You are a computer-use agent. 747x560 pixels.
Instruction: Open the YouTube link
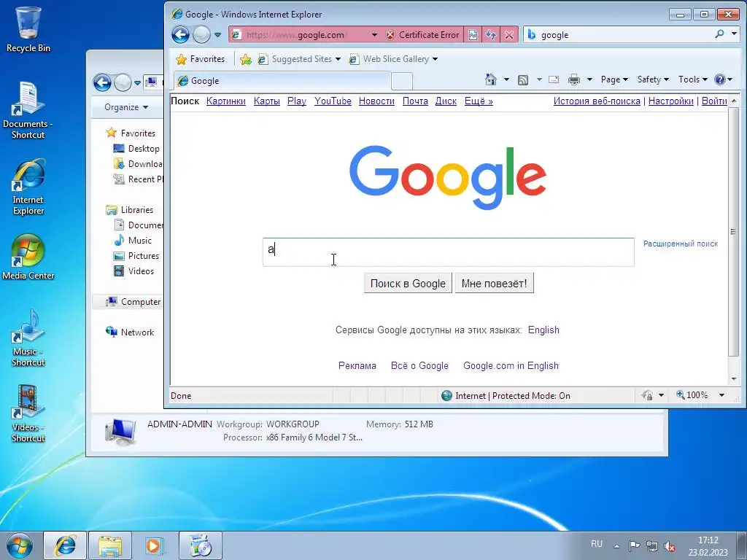coord(333,101)
